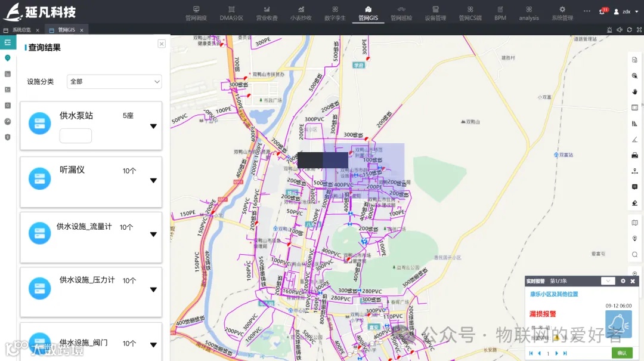Select the eraser clear tool
Viewport: 644px width, 361px height.
tap(634, 203)
